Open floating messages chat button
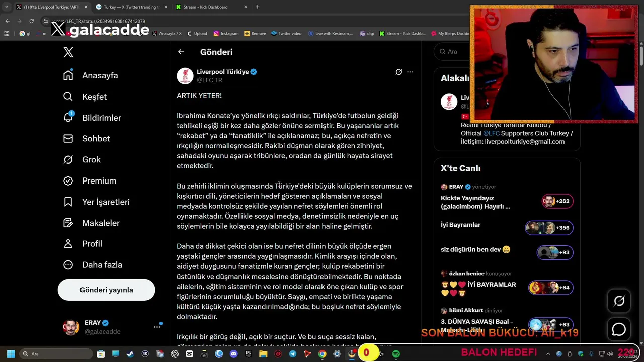Viewport: 644px width, 362px height. tap(619, 329)
